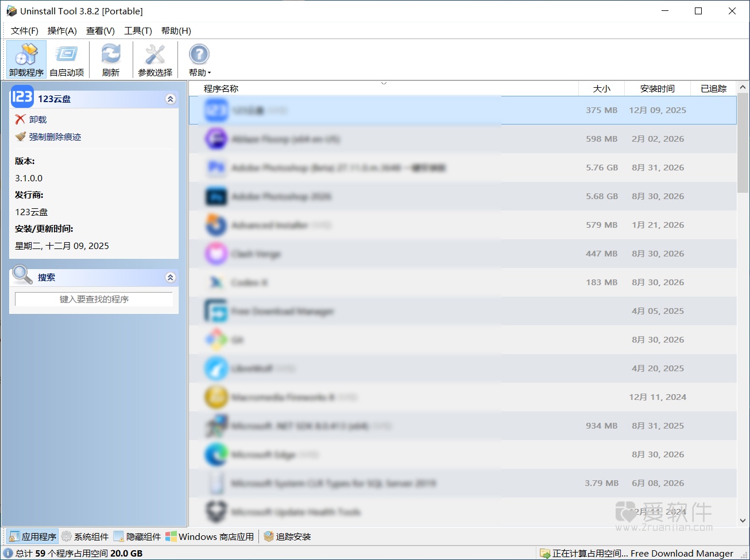Click the list scrollbar up arrow
The image size is (750, 560).
point(743,88)
